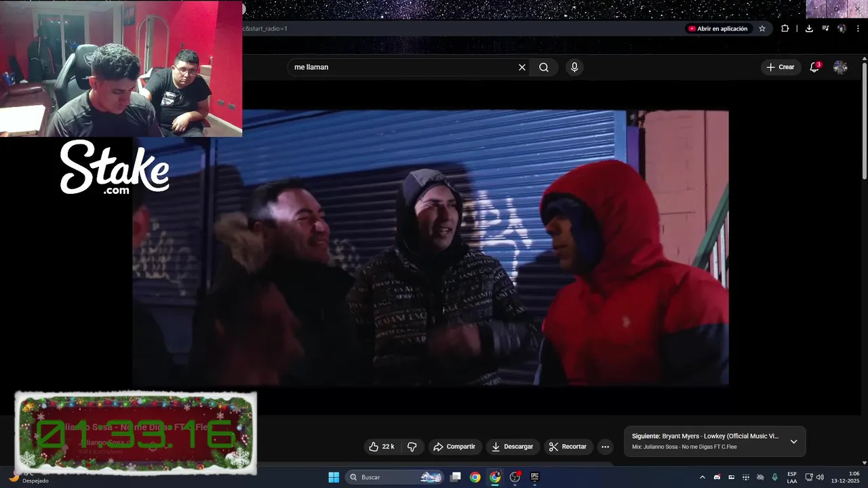Open the more actions ellipsis under the video

pyautogui.click(x=605, y=447)
